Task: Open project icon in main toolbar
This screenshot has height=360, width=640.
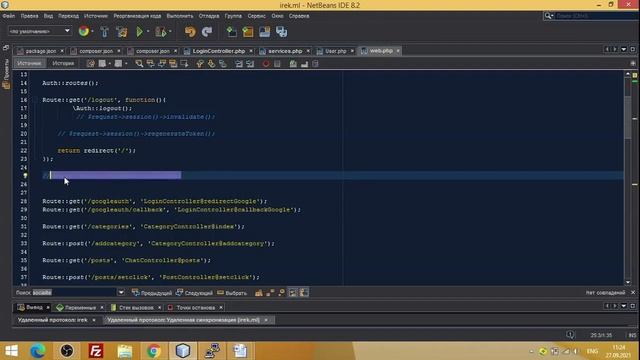Action: [x=264, y=31]
